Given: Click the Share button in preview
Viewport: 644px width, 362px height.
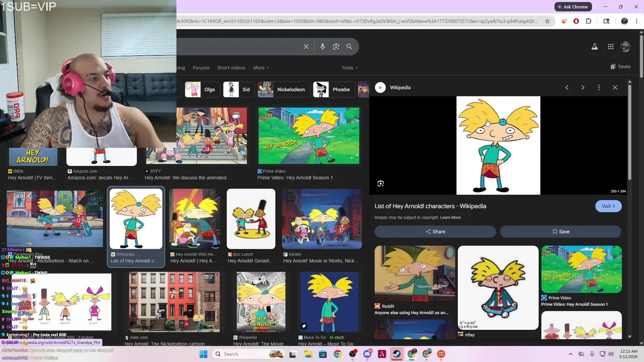Looking at the screenshot, I should [x=435, y=231].
